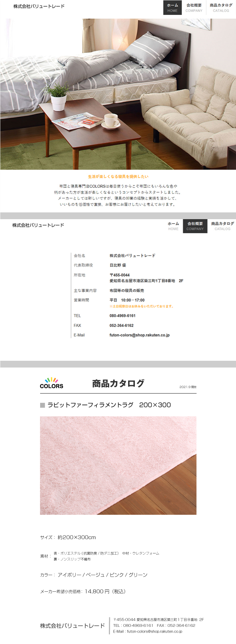Click the colorful COLORS logo
This screenshot has width=236, height=644.
51,383
